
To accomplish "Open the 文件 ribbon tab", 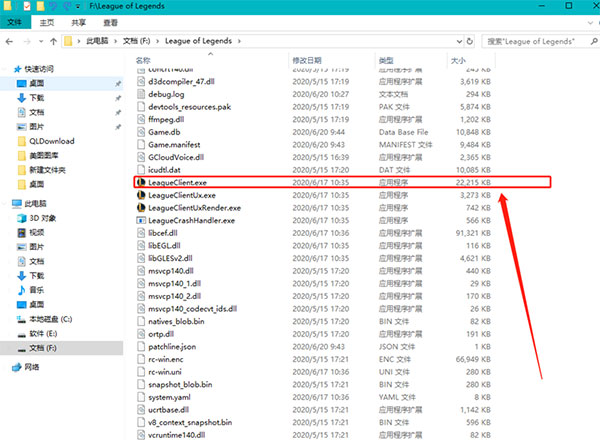I will coord(15,23).
